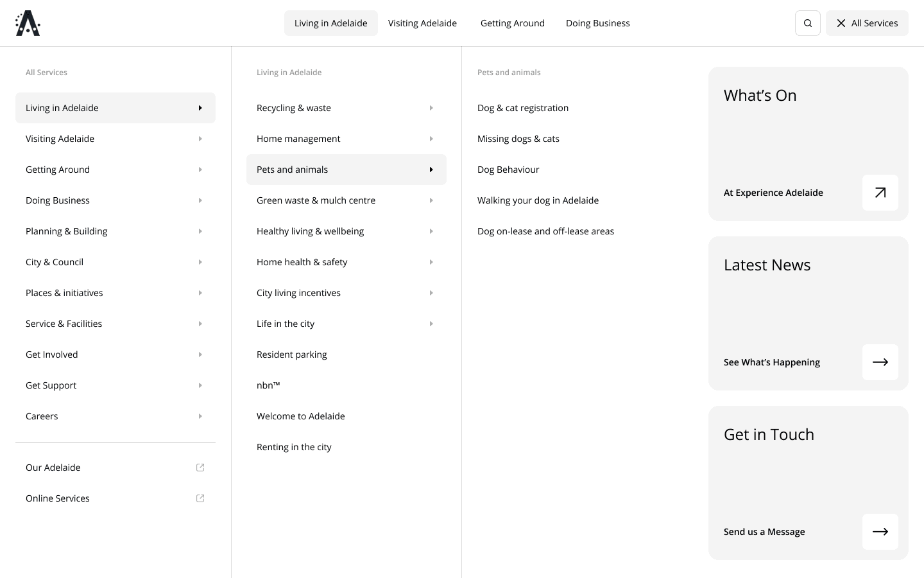Click the arrow icon on Get in Touch card
The height and width of the screenshot is (578, 924).
click(880, 532)
